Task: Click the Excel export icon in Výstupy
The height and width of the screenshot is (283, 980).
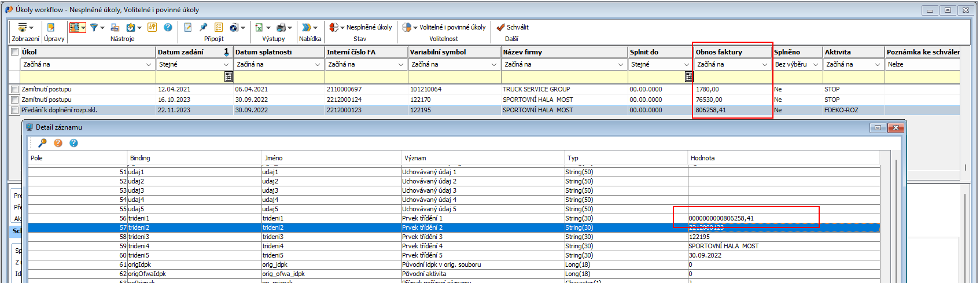Action: click(259, 27)
